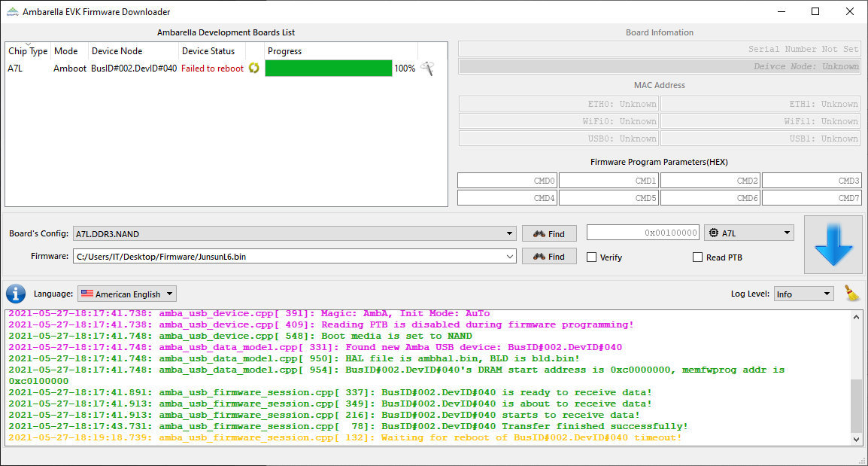
Task: Click the broom icon to clear log
Action: [x=851, y=293]
